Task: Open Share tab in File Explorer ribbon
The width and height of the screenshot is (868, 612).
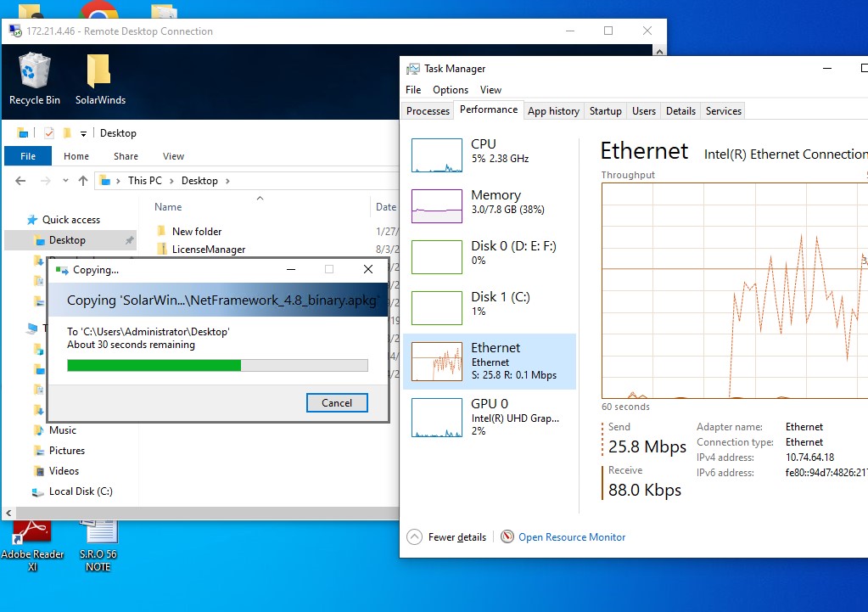Action: click(x=126, y=156)
